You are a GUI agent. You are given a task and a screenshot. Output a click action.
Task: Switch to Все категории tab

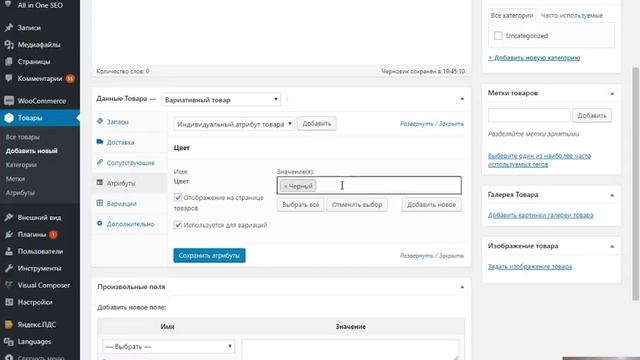[512, 16]
